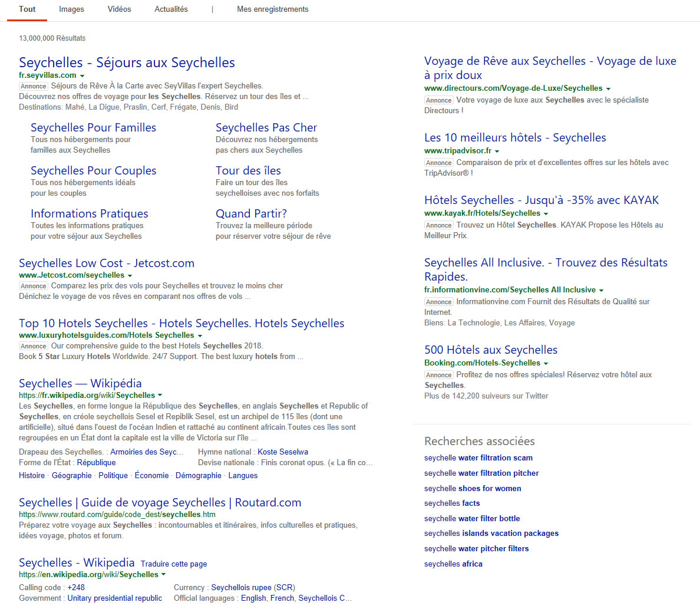
Task: Open dropdown arrow beside fr.wikipedia.org URL
Action: (160, 396)
